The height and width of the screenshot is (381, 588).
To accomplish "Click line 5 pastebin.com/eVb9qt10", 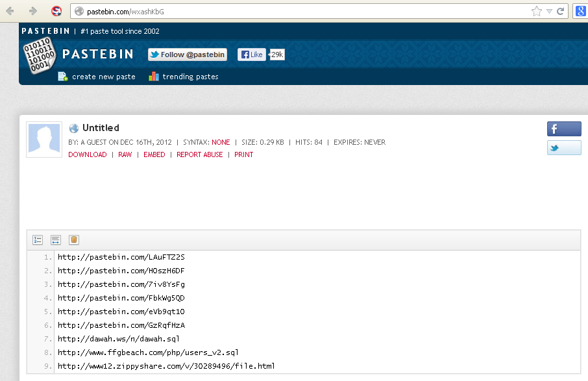I will click(121, 312).
